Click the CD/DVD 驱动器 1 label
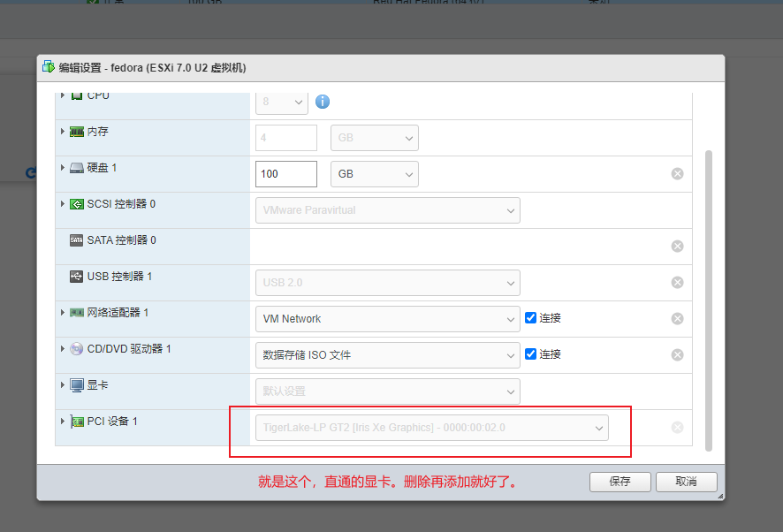Screen dimensions: 783x532 129,349
